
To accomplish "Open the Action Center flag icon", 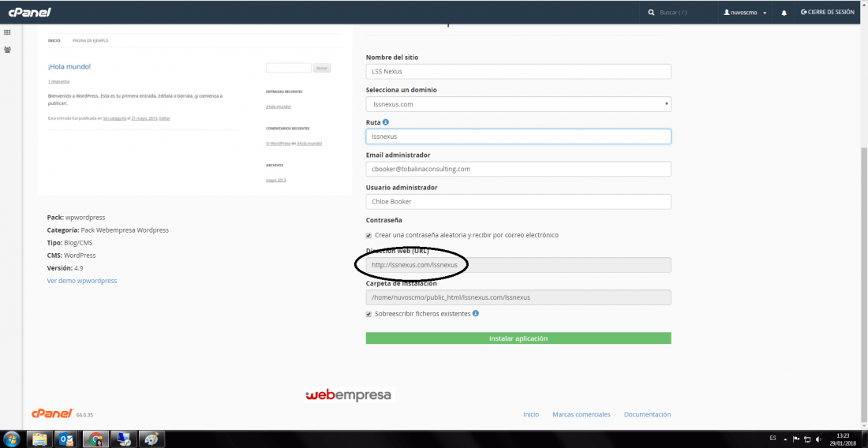I will click(797, 439).
